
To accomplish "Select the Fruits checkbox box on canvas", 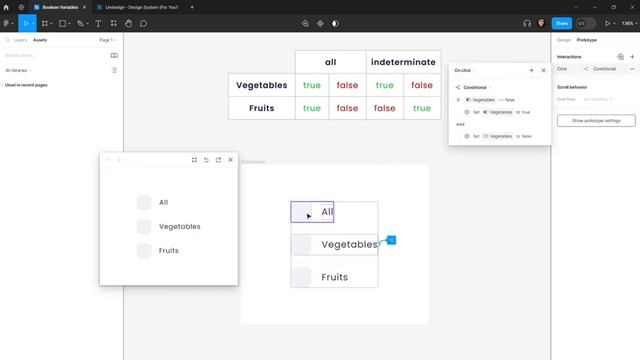I will pos(302,277).
